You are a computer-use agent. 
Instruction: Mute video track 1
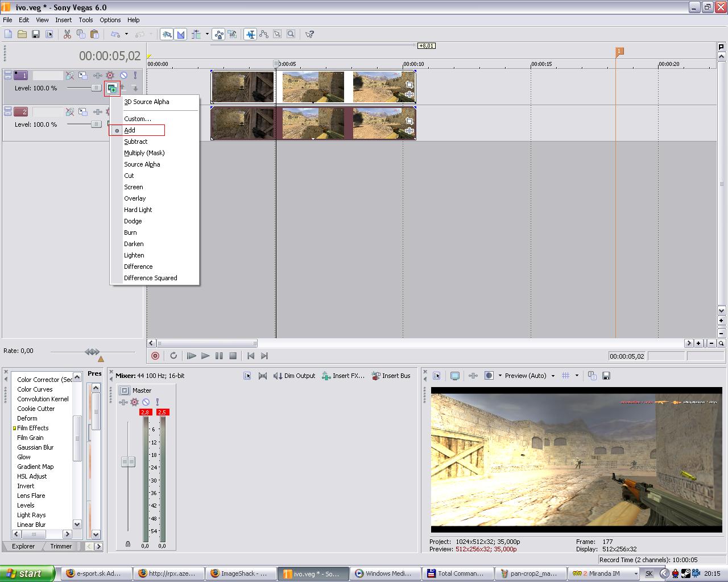[123, 75]
